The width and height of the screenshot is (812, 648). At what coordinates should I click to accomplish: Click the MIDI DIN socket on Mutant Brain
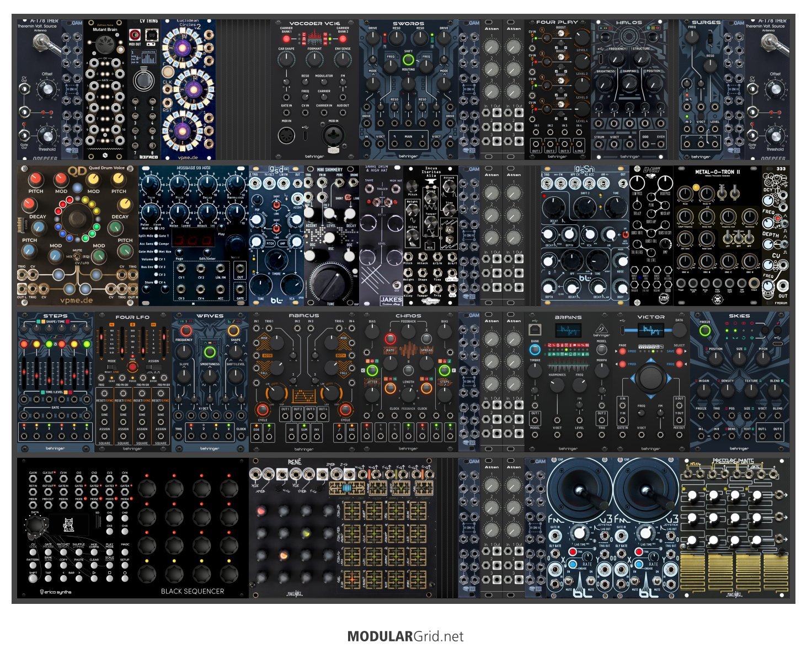[105, 45]
